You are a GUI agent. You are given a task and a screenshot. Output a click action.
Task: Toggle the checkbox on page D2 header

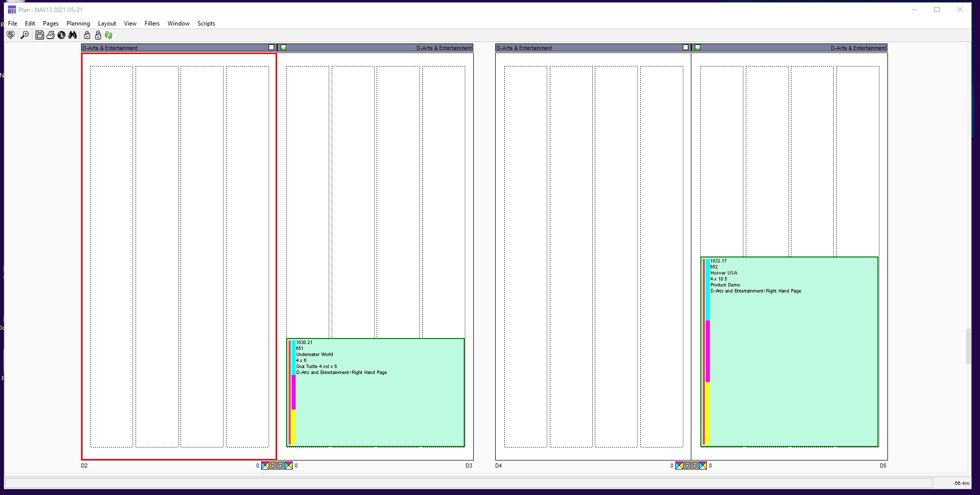(272, 47)
